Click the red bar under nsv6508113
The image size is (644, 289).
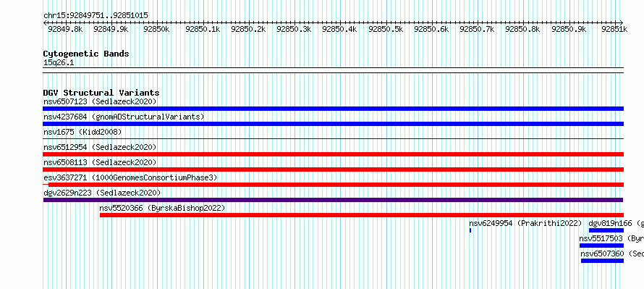click(x=333, y=169)
